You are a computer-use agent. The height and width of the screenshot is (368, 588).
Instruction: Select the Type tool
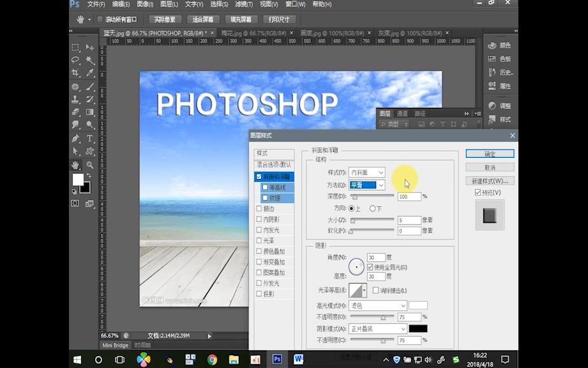click(90, 138)
